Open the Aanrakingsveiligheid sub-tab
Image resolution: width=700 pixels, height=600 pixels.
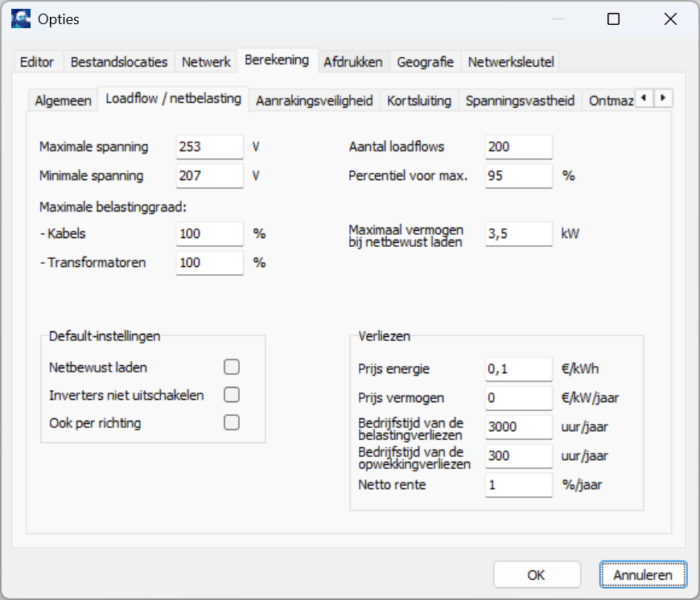(314, 101)
